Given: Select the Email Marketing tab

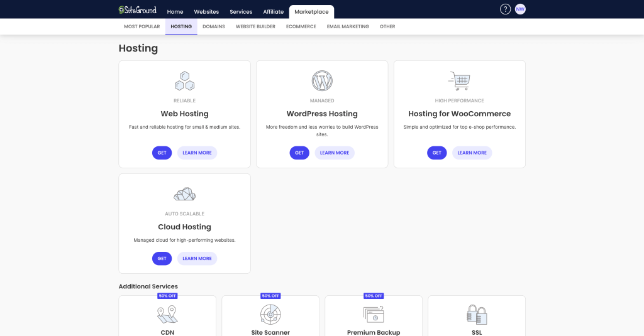Looking at the screenshot, I should coord(348,26).
